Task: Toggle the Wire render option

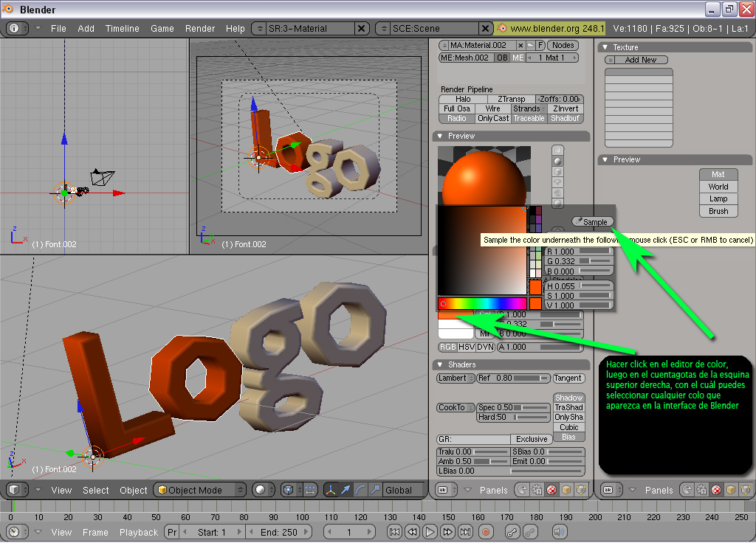Action: 492,108
